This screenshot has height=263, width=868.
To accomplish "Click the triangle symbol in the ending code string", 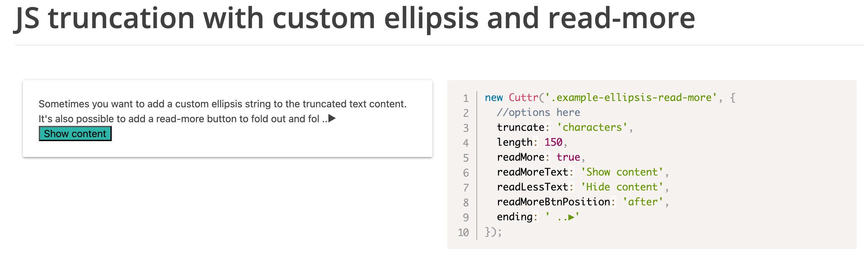I will (571, 217).
